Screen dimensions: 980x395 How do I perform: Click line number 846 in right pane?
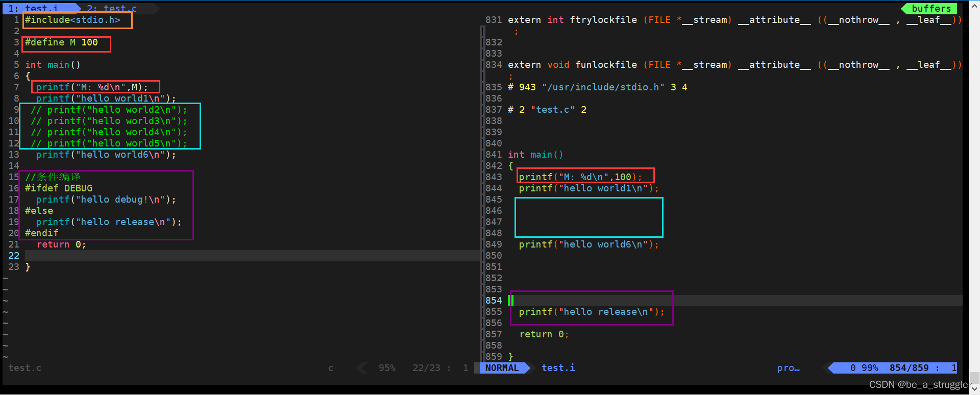click(x=494, y=211)
